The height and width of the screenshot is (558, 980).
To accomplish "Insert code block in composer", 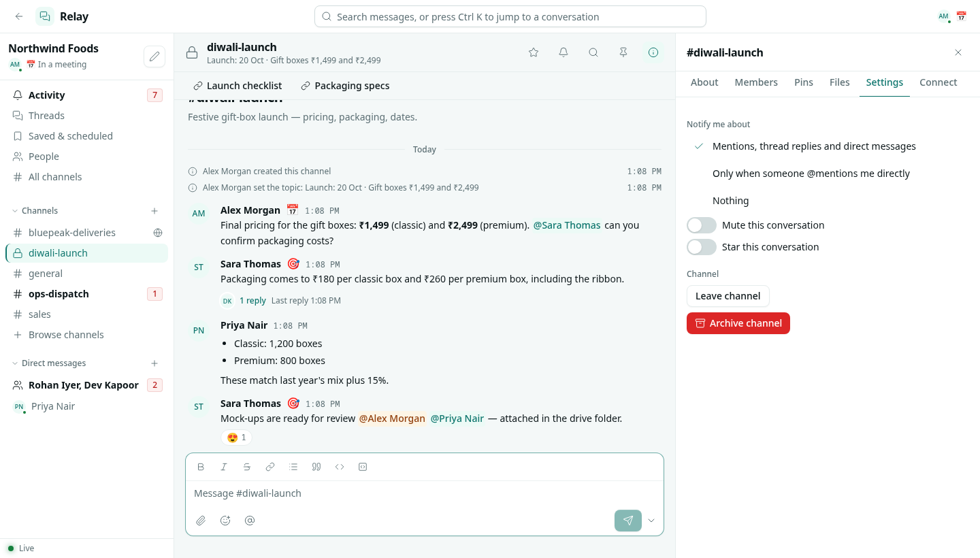I will 363,467.
